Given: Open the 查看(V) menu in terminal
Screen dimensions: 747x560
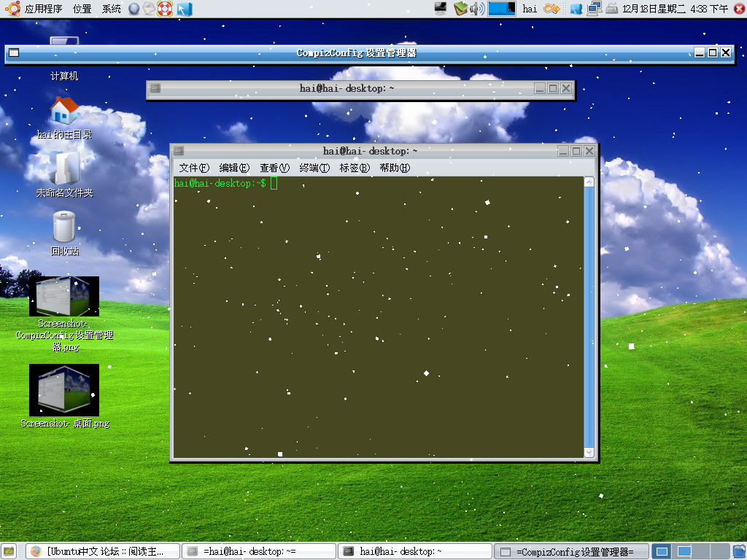Looking at the screenshot, I should point(274,168).
